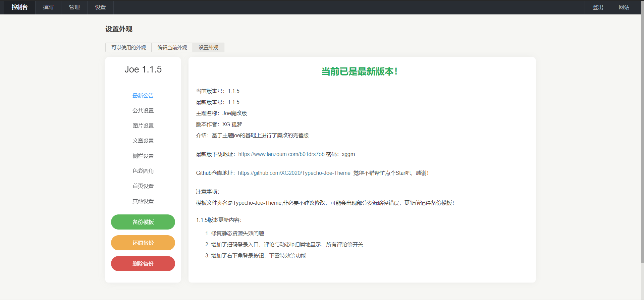Open the Github Typecho-Joe-Theme repository link
The image size is (644, 300).
point(294,173)
